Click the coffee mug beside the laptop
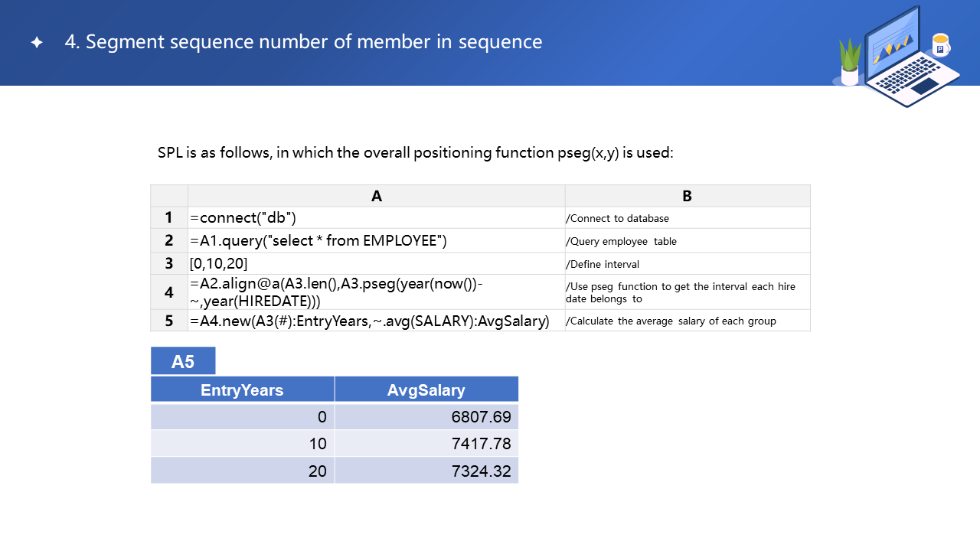This screenshot has height=551, width=980. 940,45
